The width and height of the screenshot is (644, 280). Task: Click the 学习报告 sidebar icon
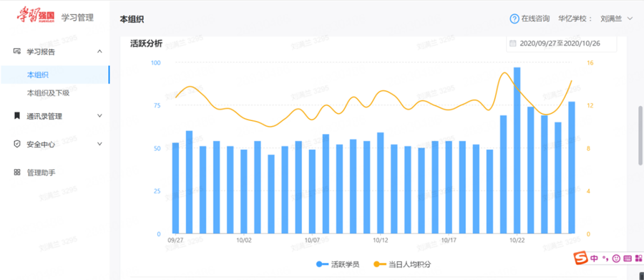17,52
